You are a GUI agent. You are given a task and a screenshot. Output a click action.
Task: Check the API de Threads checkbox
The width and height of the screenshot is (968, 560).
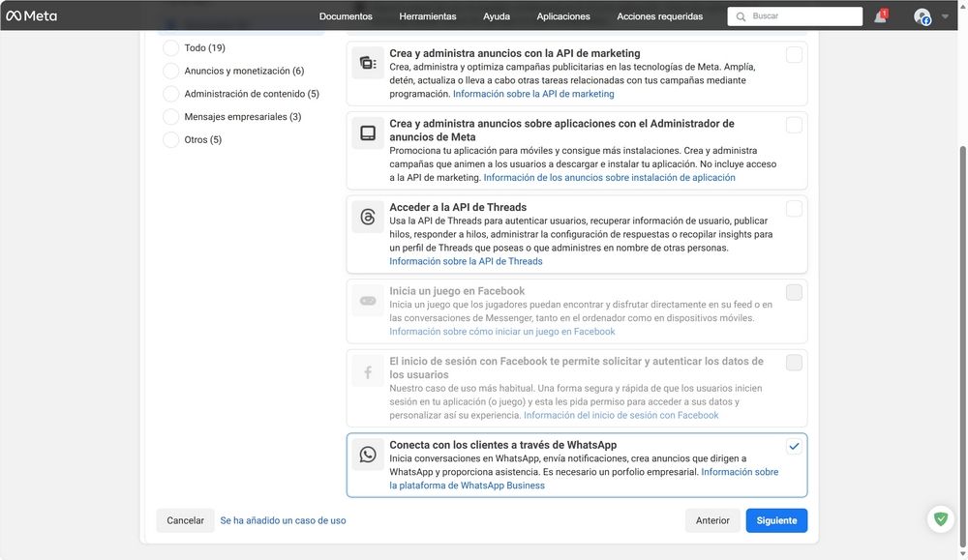click(x=794, y=207)
